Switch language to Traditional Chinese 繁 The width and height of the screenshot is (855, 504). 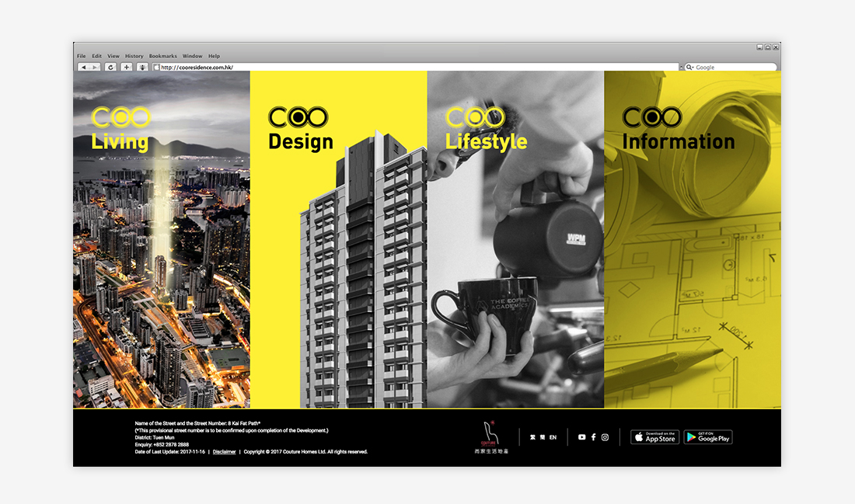[x=532, y=437]
